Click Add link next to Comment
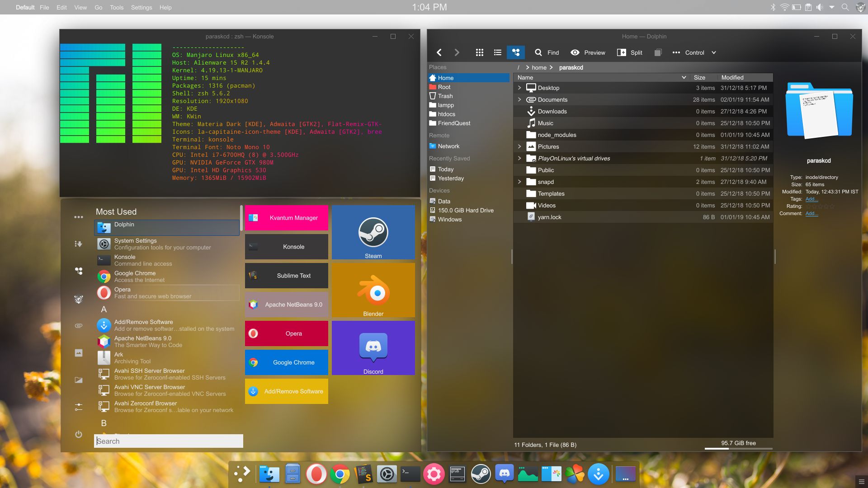868x488 pixels. click(811, 213)
